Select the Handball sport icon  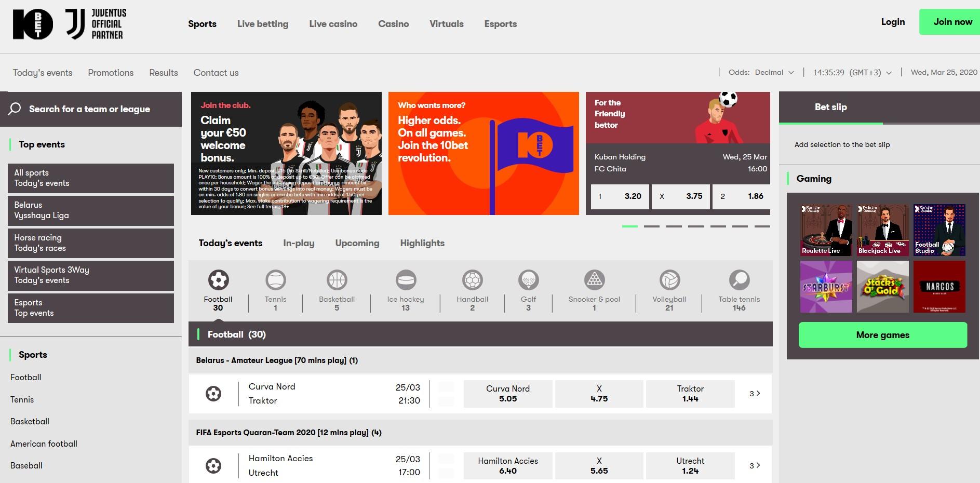(x=472, y=280)
